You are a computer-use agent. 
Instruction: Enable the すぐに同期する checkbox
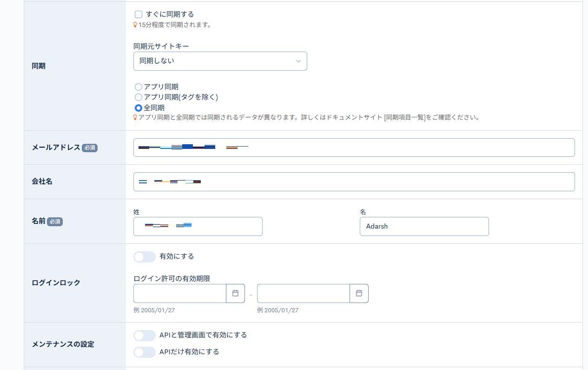pyautogui.click(x=138, y=14)
